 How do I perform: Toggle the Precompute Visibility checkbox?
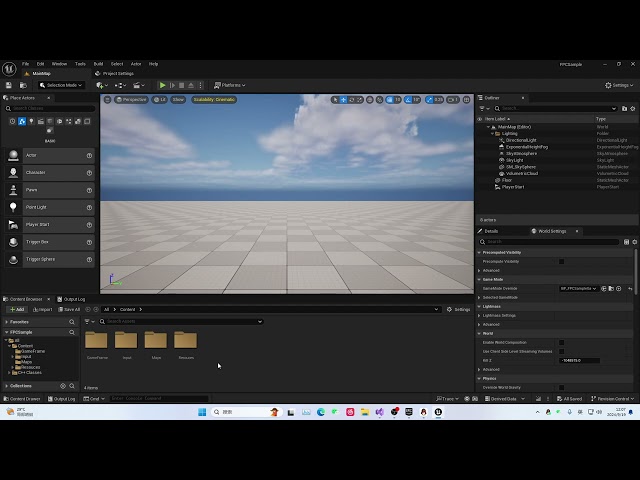562,262
